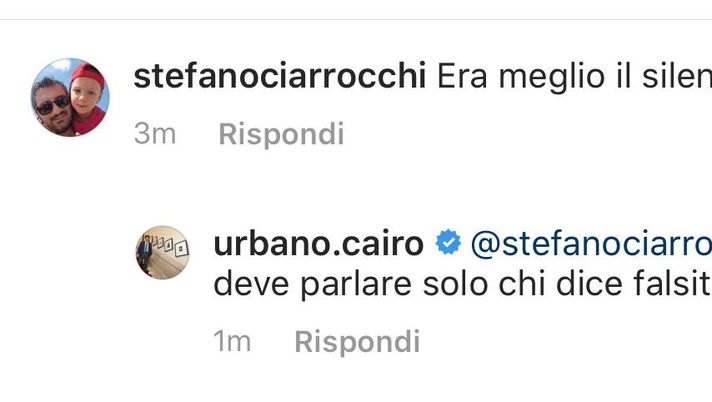Tap Rispondi under urbano.cairo's reply
The height and width of the screenshot is (402, 712).
click(x=357, y=342)
